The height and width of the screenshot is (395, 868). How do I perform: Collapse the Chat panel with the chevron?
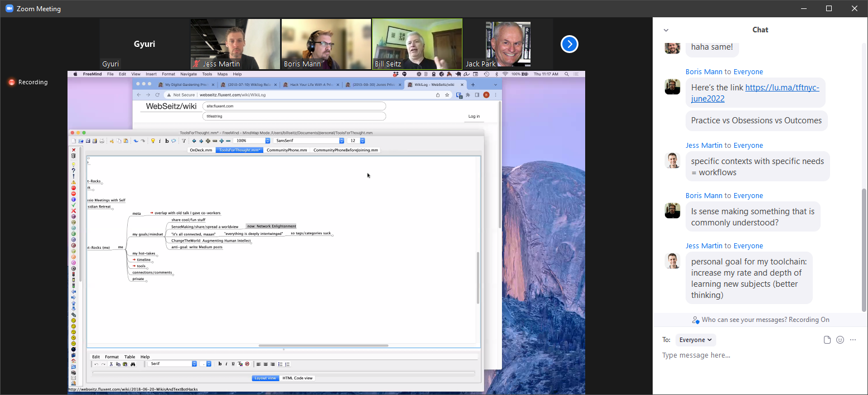pos(666,30)
